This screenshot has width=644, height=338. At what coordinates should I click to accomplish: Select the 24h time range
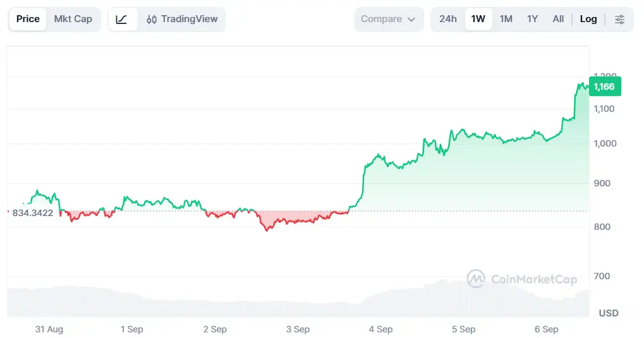tap(447, 19)
